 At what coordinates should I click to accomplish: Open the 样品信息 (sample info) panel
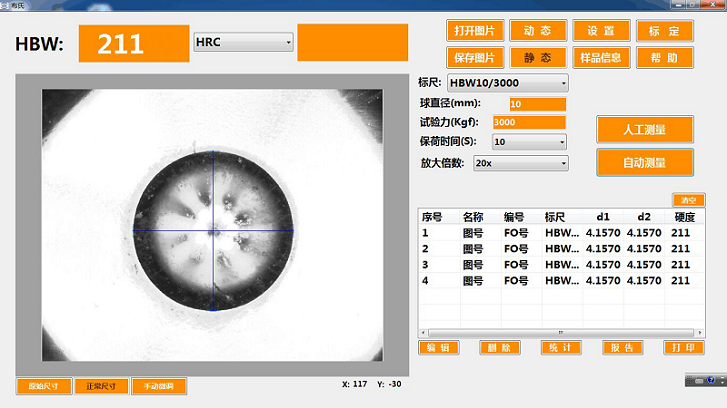tap(601, 57)
